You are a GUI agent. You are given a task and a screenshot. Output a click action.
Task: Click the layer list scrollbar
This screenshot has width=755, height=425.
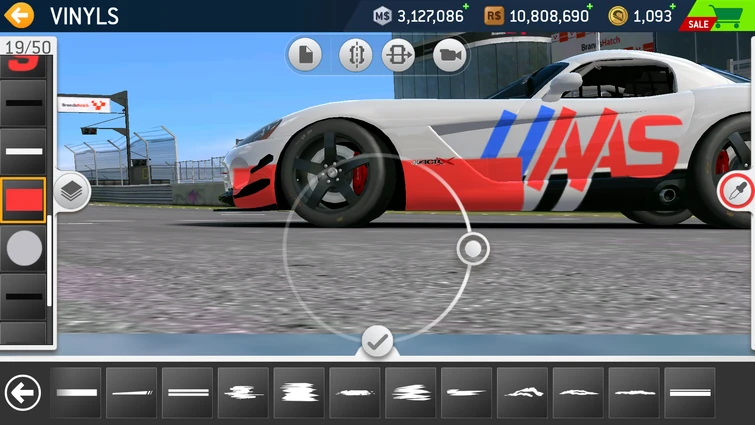(x=49, y=260)
